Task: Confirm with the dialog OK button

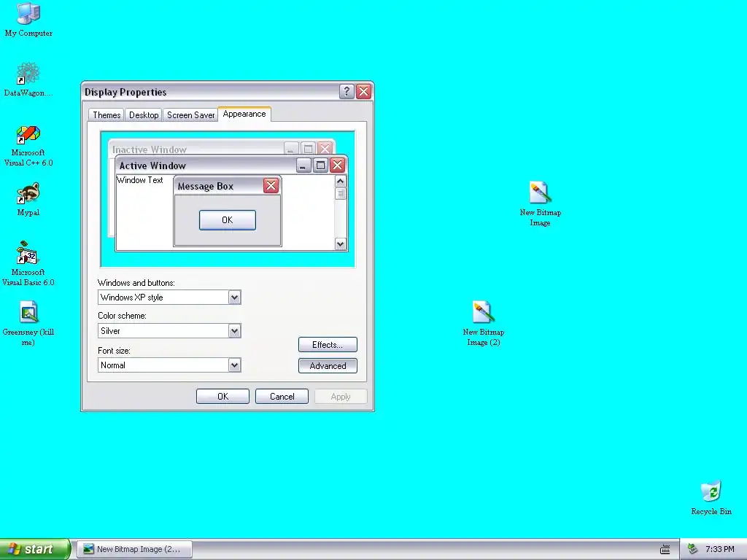Action: [x=222, y=397]
